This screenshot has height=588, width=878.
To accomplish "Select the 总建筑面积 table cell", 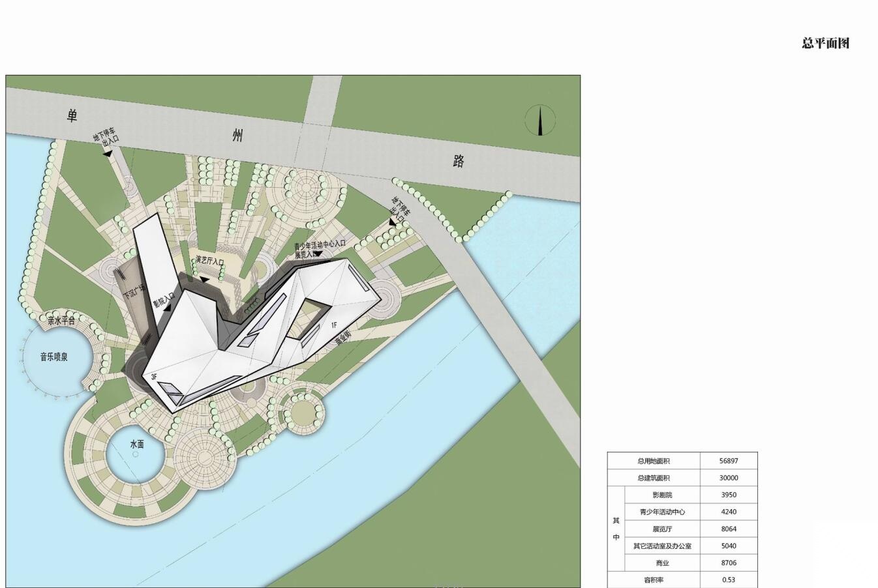I will [654, 478].
